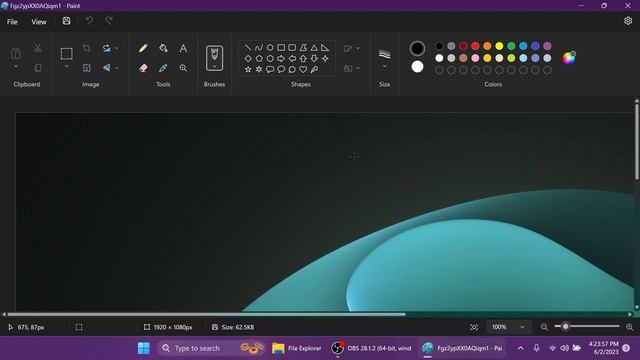Select the Eraser tool
Screen dimensions: 640x360
(x=143, y=68)
